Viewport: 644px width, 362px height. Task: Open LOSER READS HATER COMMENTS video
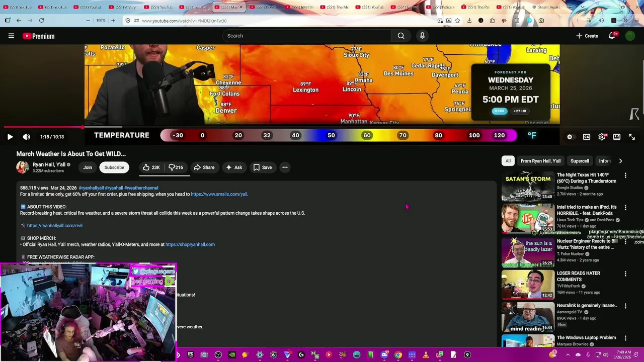[x=528, y=285]
